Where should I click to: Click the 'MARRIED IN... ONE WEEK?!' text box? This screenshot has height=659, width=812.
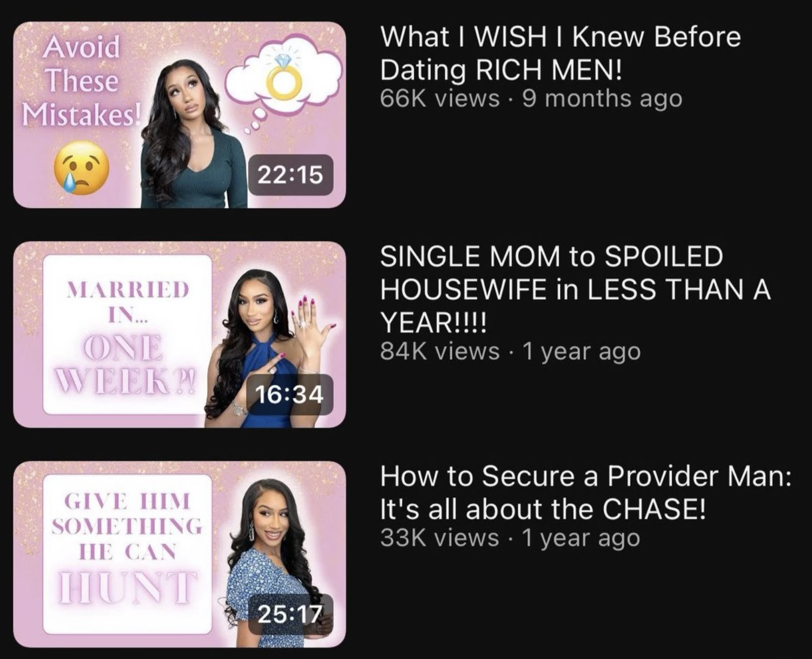(x=127, y=334)
